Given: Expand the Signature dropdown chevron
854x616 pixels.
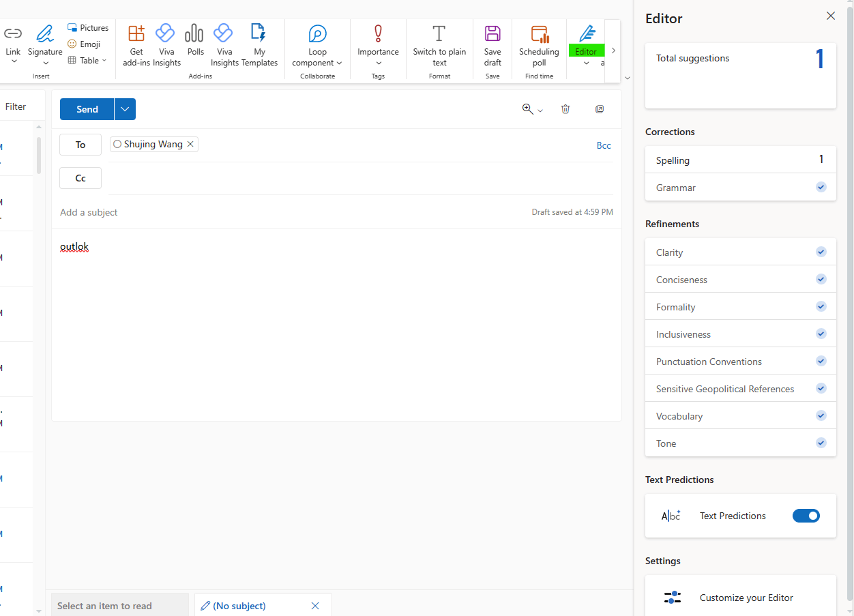Looking at the screenshot, I should click(45, 62).
